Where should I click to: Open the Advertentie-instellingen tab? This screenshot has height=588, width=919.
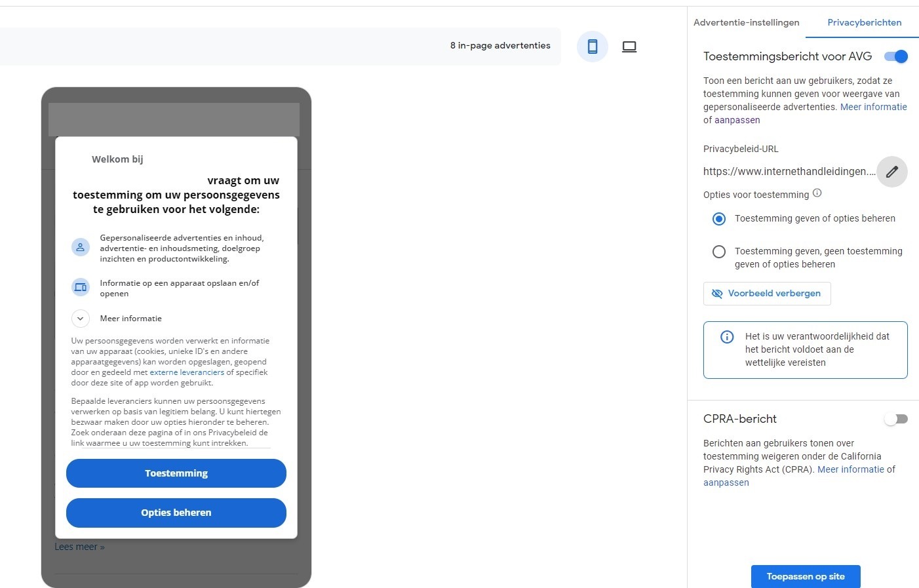pos(747,22)
